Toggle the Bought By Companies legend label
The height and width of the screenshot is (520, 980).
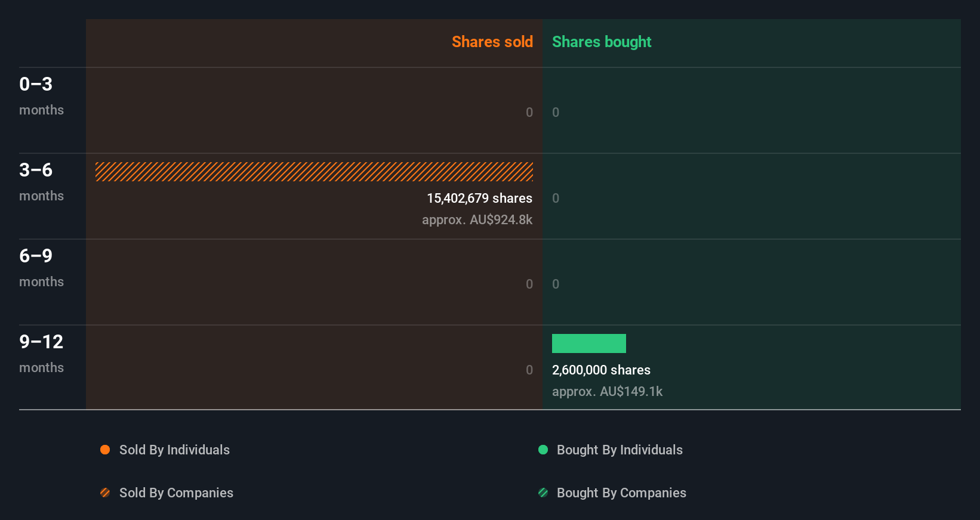pos(621,493)
